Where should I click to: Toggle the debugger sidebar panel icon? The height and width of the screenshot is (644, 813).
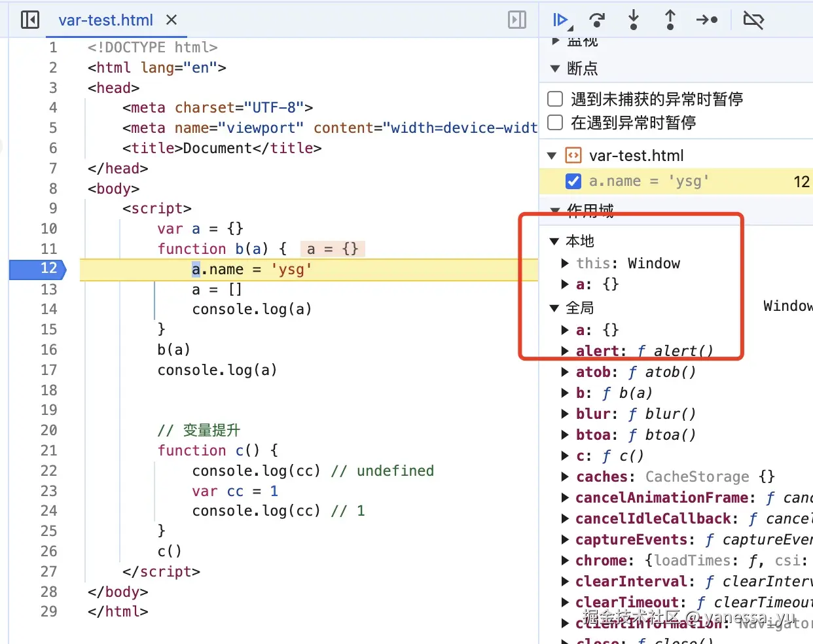[x=517, y=20]
